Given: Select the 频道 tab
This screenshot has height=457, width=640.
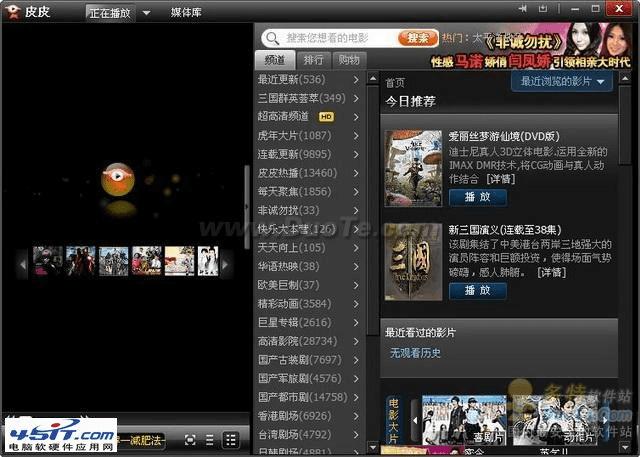Looking at the screenshot, I should (x=275, y=60).
